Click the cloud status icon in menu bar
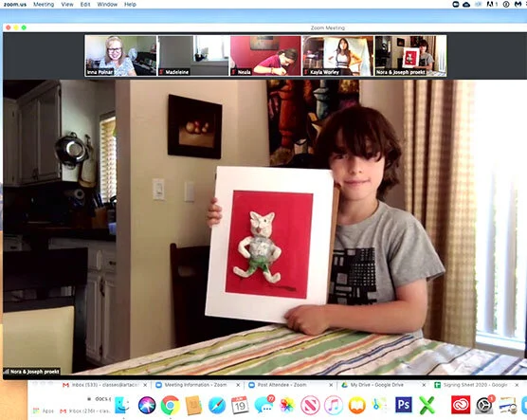Viewport: 527px width, 420px height. point(466,5)
